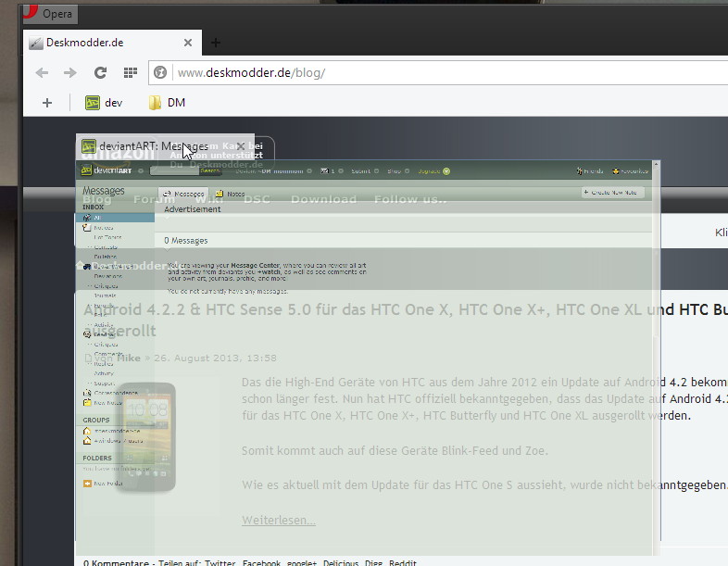Select All inbox item in deviantART sidebar

[115, 218]
